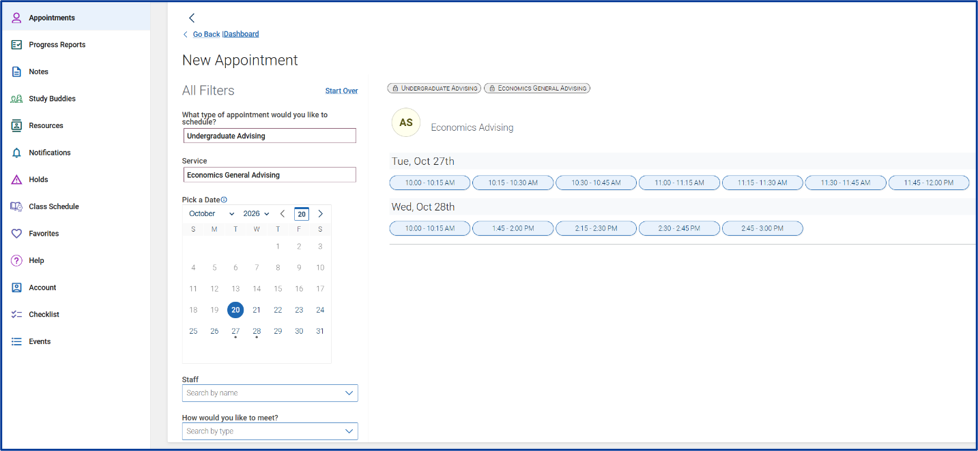
Task: Click the Holds warning triangle icon
Action: [x=17, y=180]
